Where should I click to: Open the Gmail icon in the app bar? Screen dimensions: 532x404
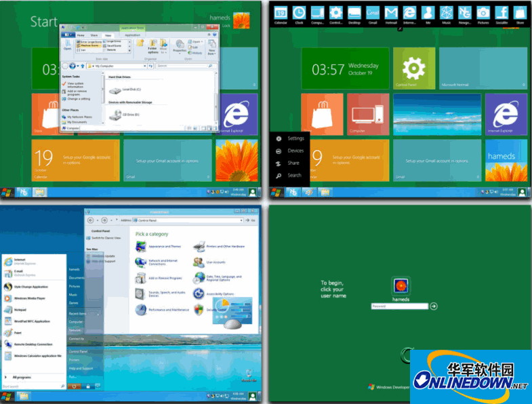pyautogui.click(x=373, y=14)
